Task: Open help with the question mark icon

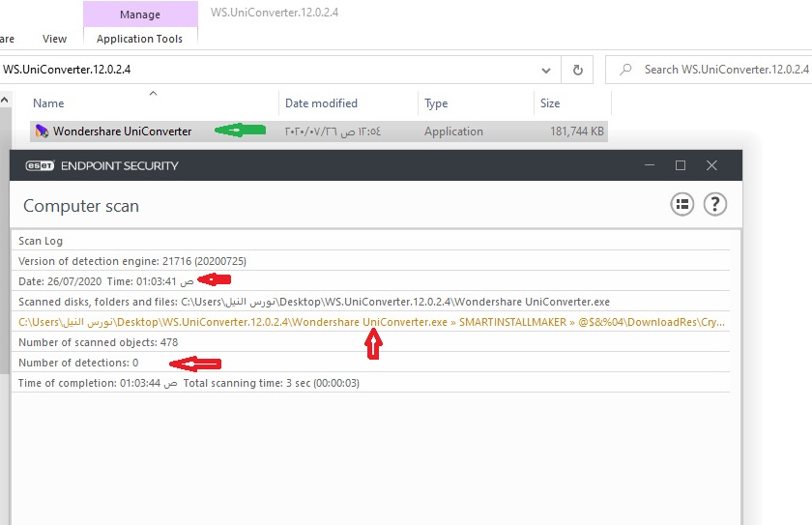Action: click(x=714, y=204)
